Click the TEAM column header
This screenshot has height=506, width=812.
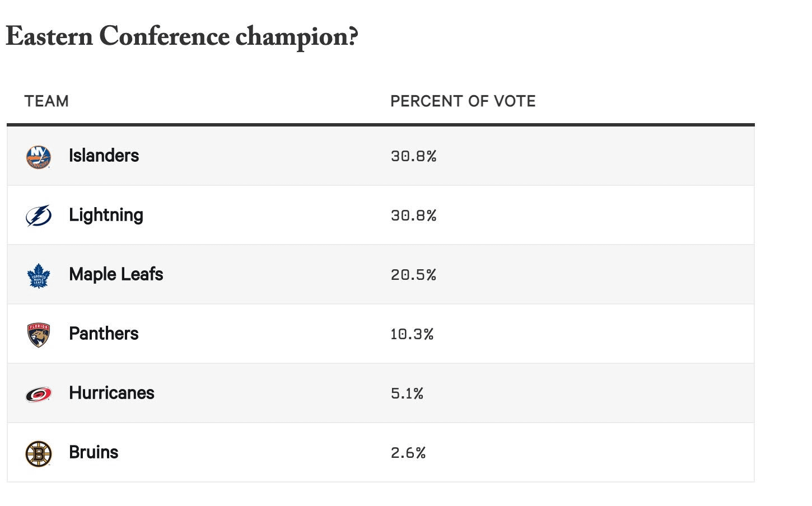point(46,101)
